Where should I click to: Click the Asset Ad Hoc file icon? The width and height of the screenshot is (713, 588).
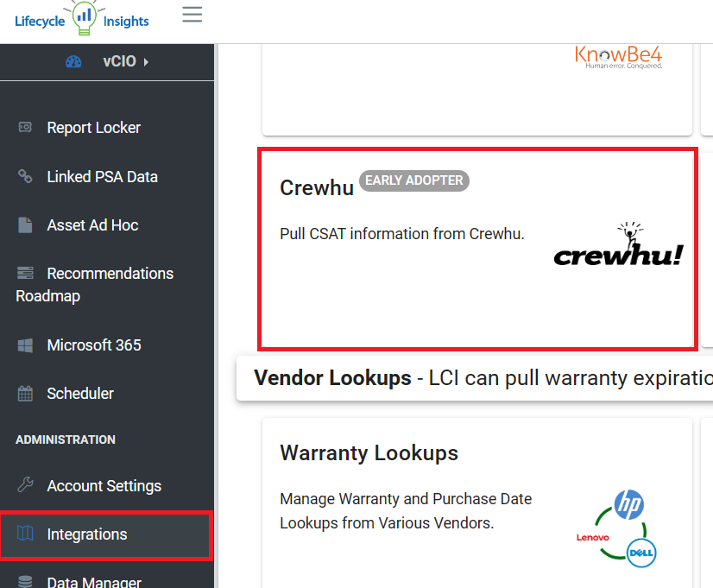25,225
